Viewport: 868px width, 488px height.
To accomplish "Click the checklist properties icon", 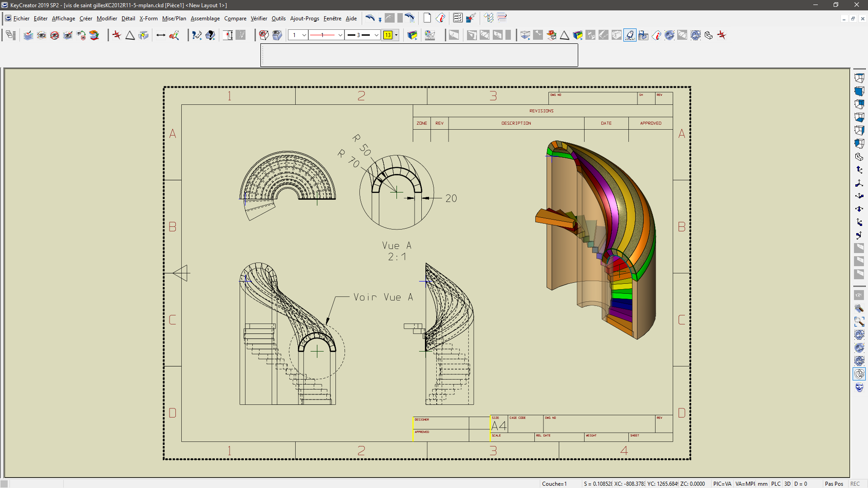I will pyautogui.click(x=458, y=18).
